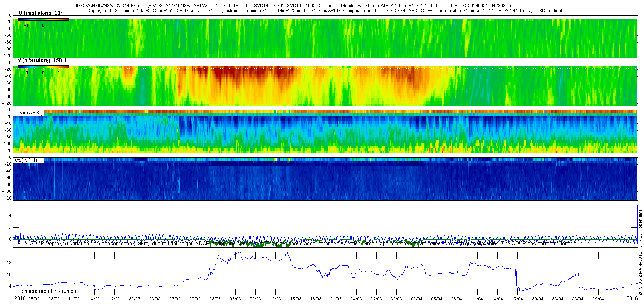Click the '18' temperature axis tick label

9,263
